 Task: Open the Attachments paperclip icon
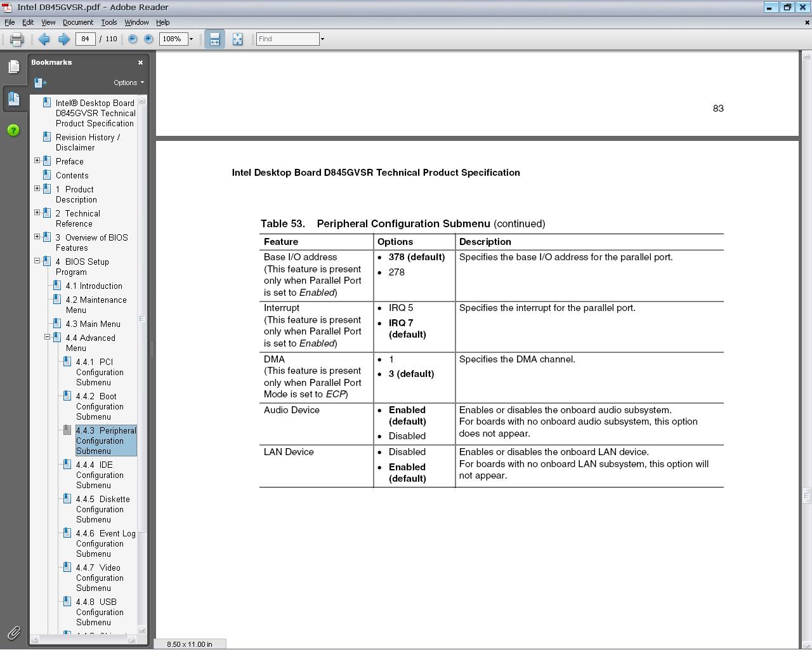point(13,632)
